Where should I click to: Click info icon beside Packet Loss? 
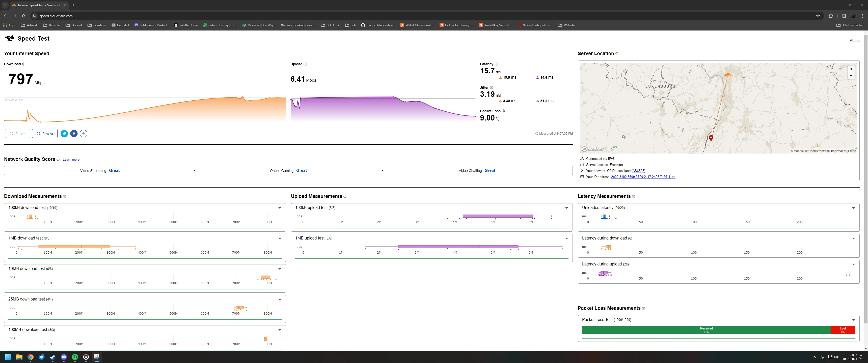503,111
